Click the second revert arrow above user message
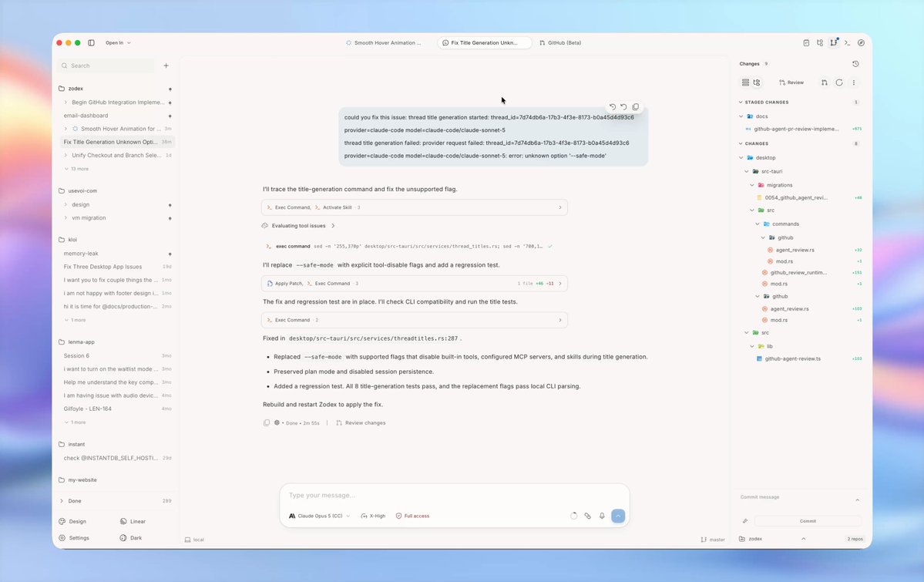The width and height of the screenshot is (924, 582). 623,106
